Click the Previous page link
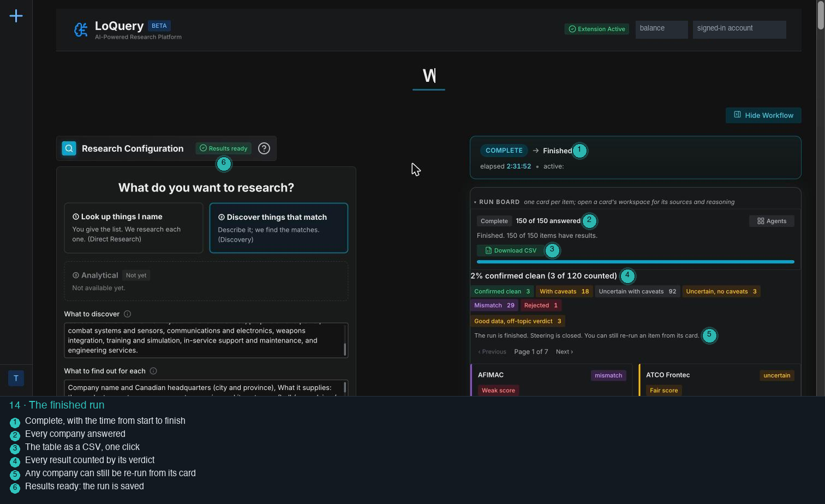This screenshot has width=825, height=504. (492, 352)
